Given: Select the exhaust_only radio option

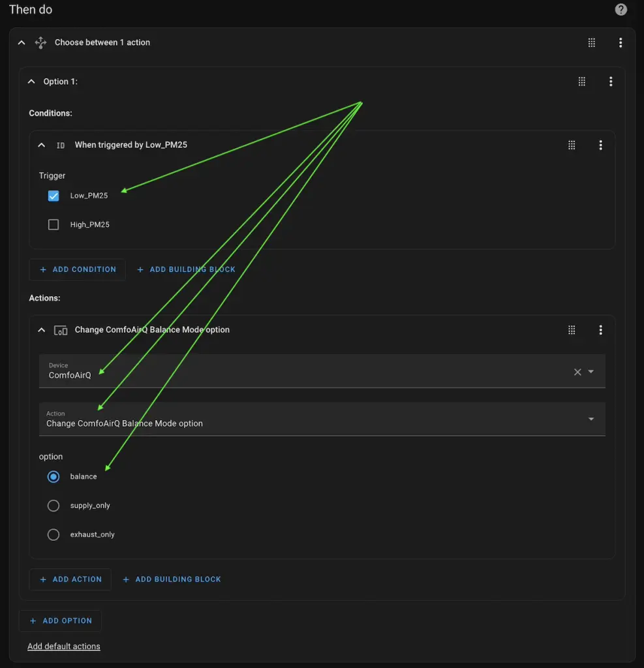Looking at the screenshot, I should (54, 534).
